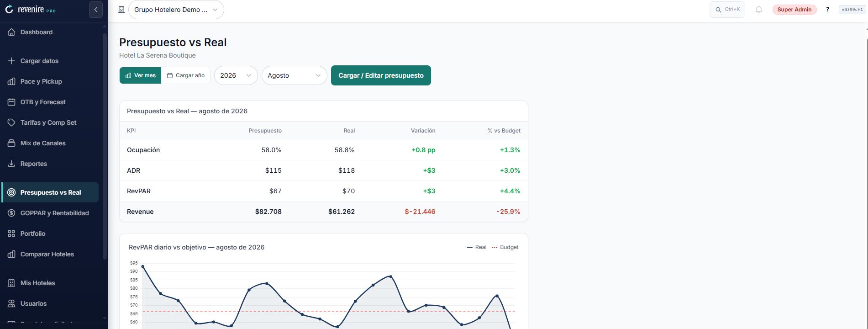Viewport: 868px width, 329px height.
Task: Click the Tarifas y Comp Set tag icon
Action: (11, 122)
